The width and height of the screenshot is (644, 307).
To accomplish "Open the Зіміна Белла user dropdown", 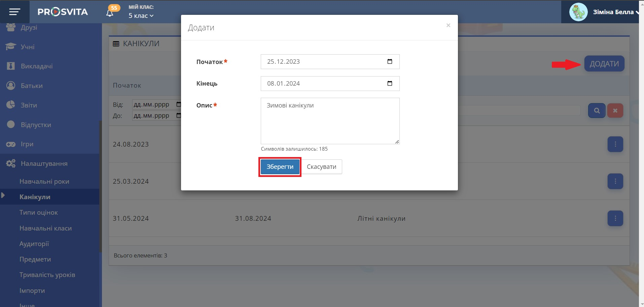I will tap(615, 12).
